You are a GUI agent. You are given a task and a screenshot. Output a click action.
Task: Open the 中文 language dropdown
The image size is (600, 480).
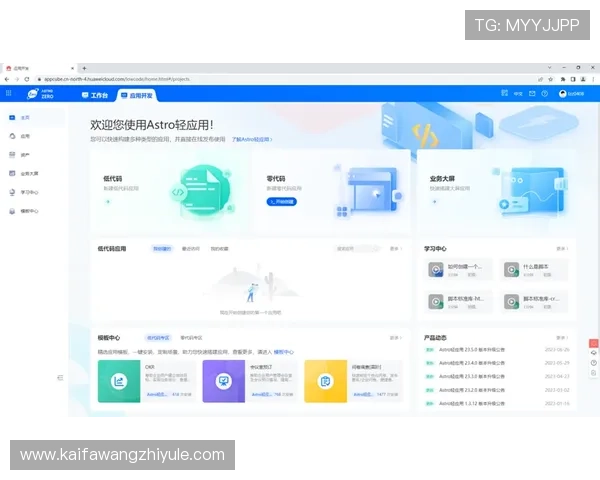tap(518, 94)
